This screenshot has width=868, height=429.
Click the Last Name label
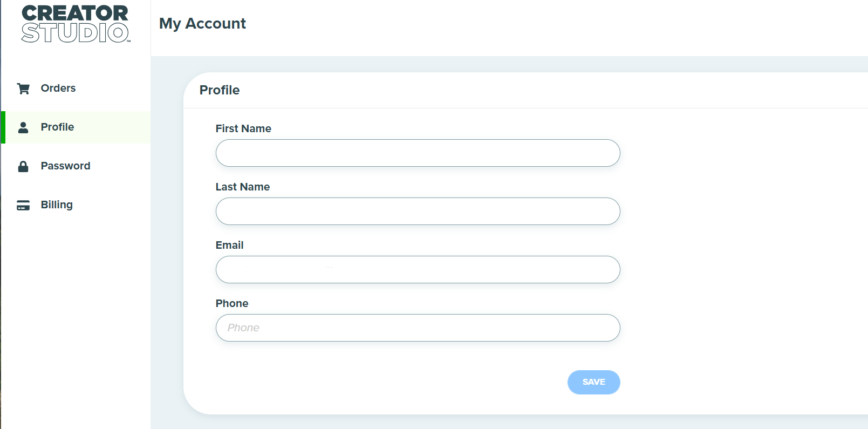pos(243,187)
